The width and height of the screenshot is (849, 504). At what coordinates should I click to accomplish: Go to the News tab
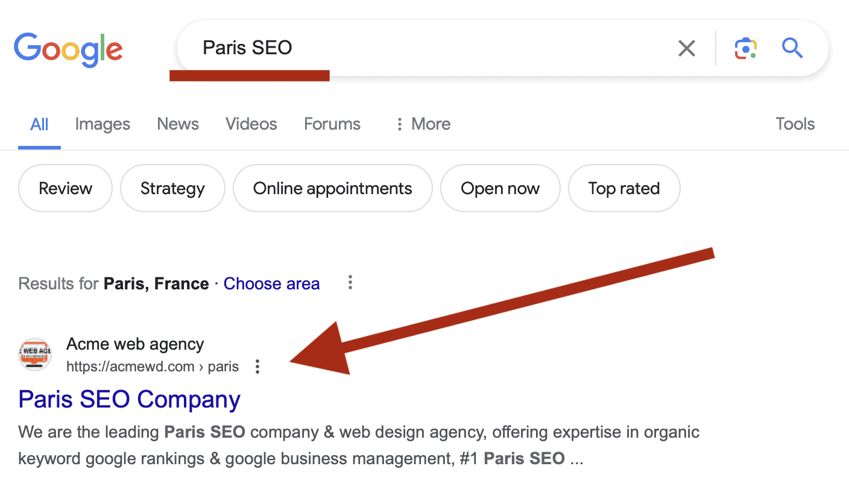pyautogui.click(x=178, y=124)
